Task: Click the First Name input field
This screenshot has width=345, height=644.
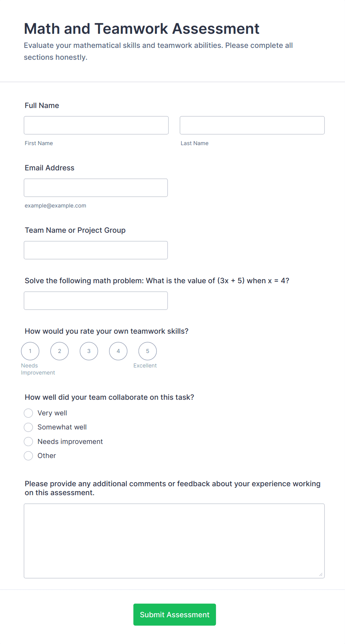Action: 96,125
